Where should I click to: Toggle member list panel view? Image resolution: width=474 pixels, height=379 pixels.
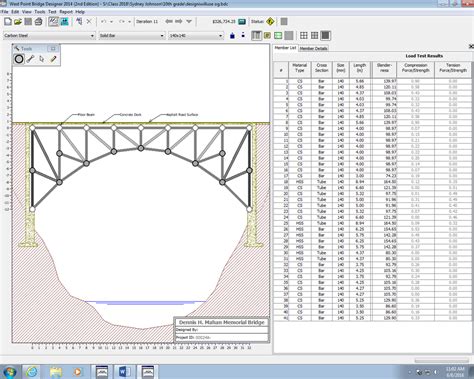(x=256, y=35)
